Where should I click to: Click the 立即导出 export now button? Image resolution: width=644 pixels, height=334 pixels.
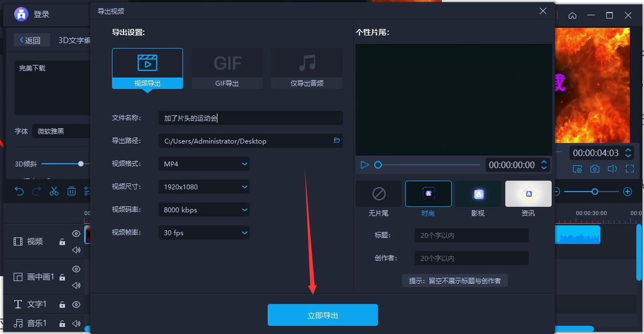click(x=322, y=315)
